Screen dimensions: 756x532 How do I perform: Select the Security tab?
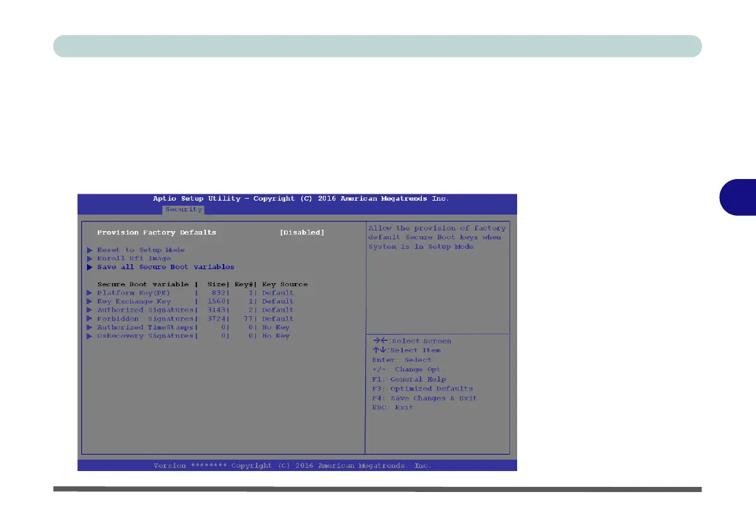(184, 209)
